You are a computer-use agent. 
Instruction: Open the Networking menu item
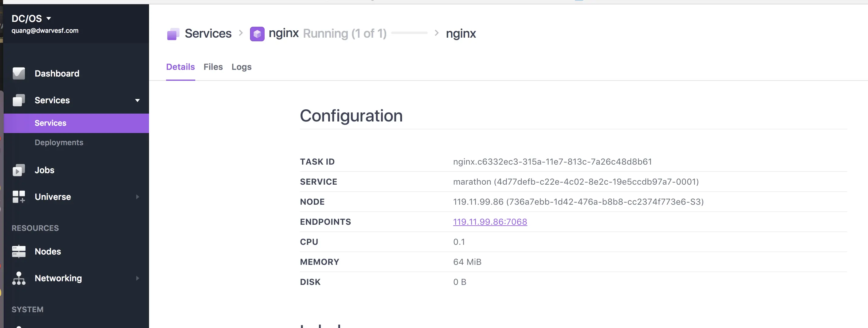(58, 278)
